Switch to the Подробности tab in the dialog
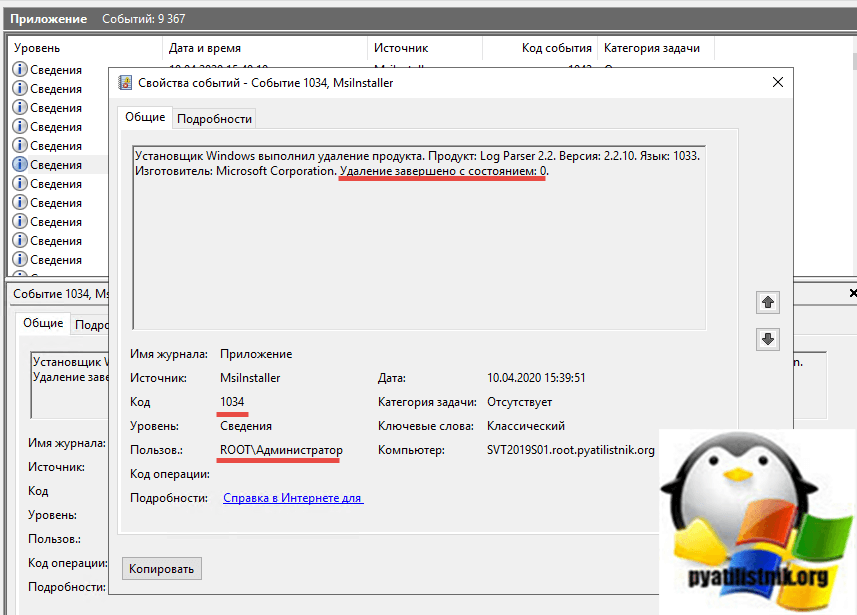Image resolution: width=857 pixels, height=615 pixels. (x=214, y=118)
